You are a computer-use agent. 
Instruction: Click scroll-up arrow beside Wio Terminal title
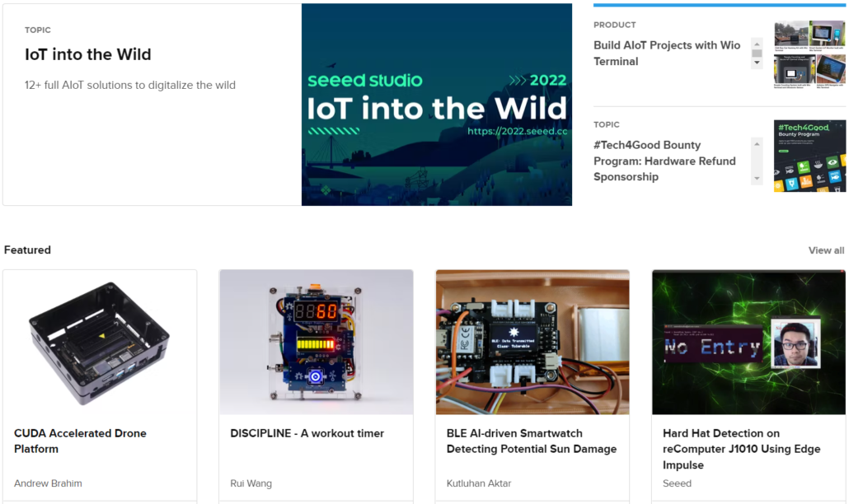[x=757, y=43]
